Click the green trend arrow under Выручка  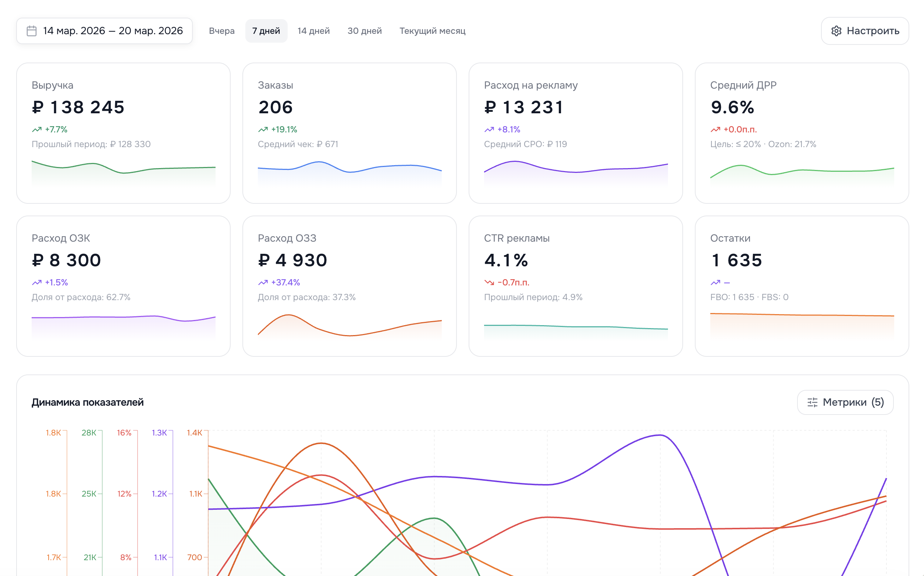37,129
